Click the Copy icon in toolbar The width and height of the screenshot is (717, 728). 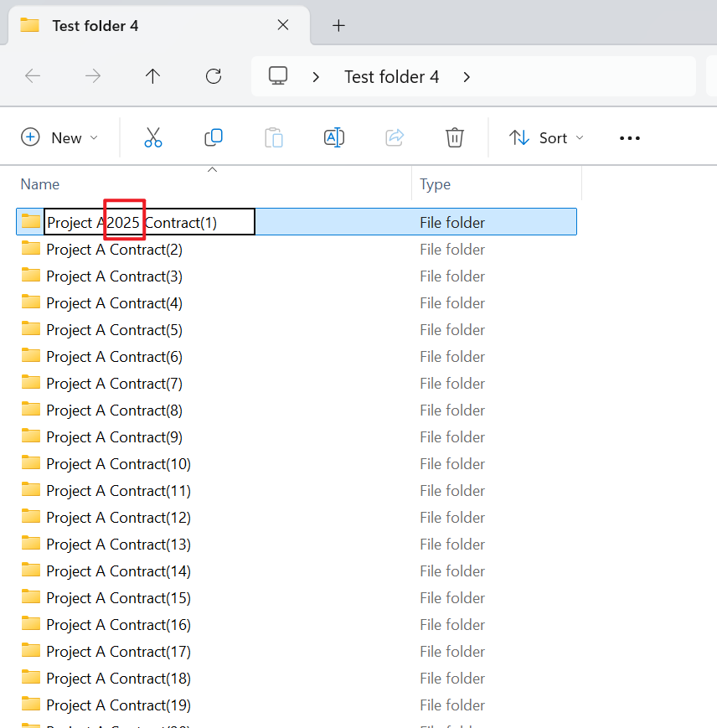pyautogui.click(x=214, y=137)
